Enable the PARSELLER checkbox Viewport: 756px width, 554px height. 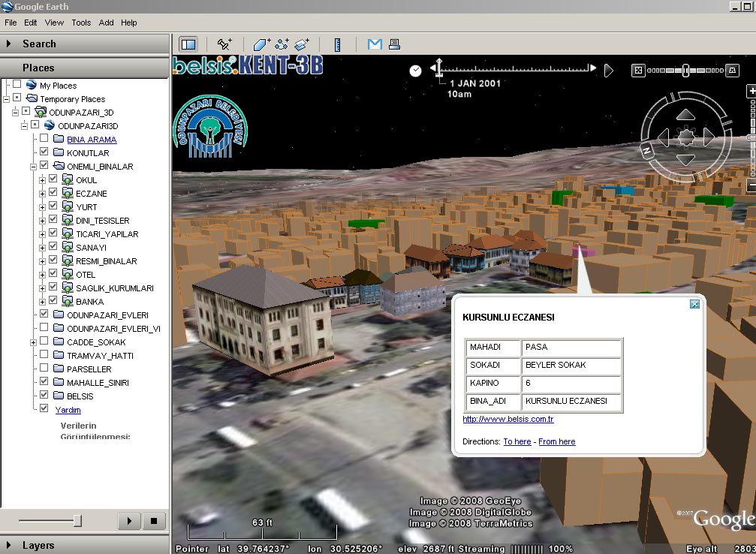coord(44,367)
